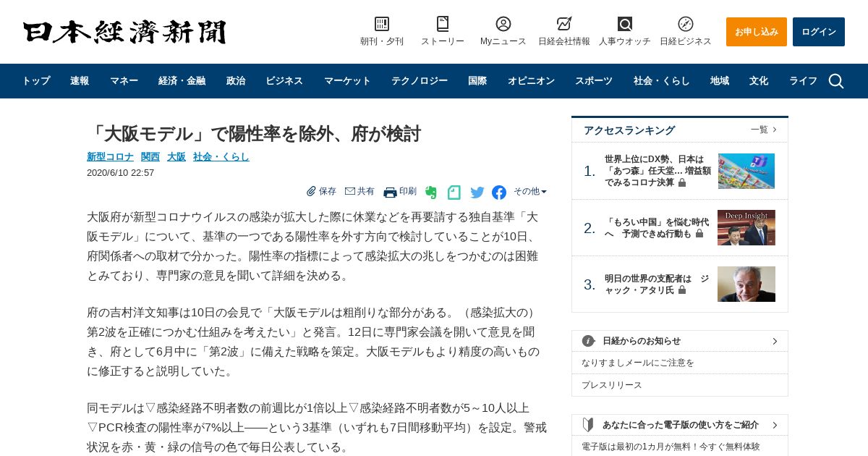Image resolution: width=868 pixels, height=456 pixels.
Task: Select マーケット in navigation bar
Action: (347, 81)
